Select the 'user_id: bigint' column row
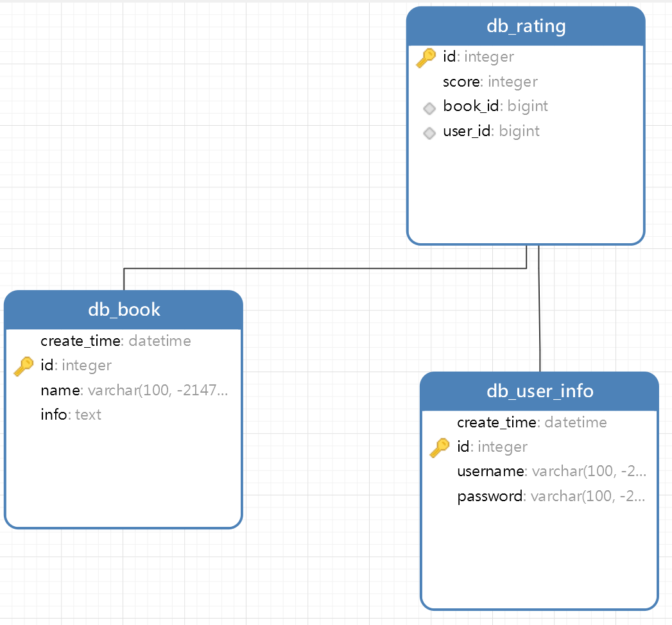The height and width of the screenshot is (625, 672). 526,131
